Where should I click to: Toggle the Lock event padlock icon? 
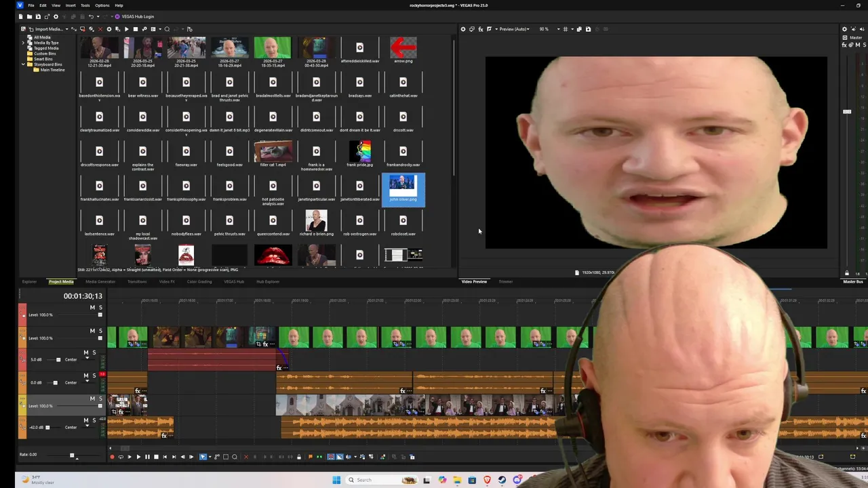click(299, 457)
